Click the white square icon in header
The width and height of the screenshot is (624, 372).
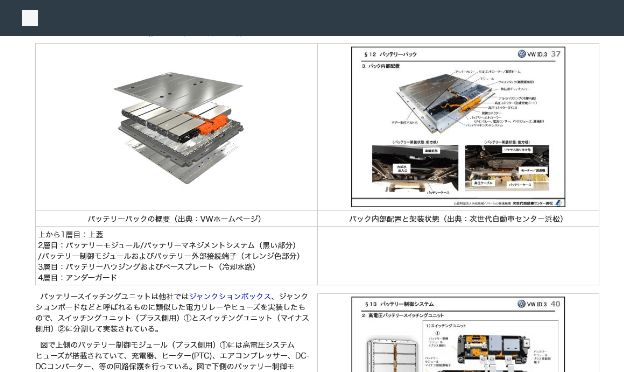pos(30,18)
